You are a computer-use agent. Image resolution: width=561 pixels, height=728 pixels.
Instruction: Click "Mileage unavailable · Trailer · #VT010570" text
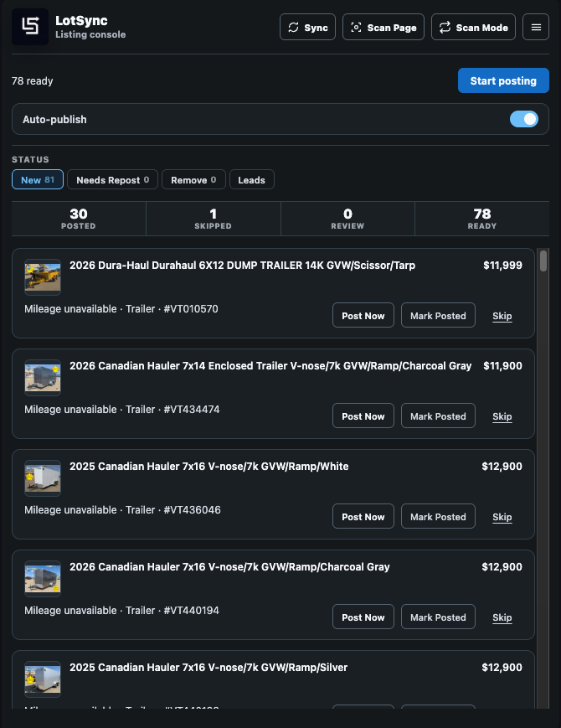(x=121, y=309)
